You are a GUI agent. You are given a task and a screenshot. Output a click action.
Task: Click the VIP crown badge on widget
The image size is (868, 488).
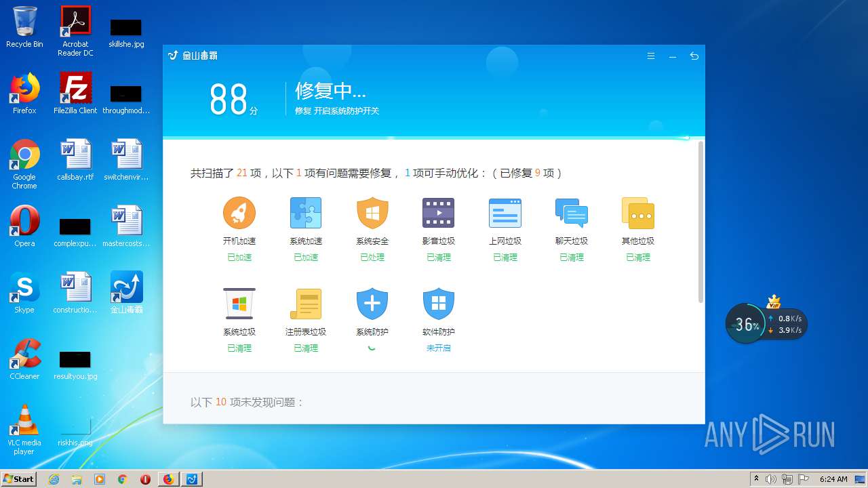coord(774,302)
